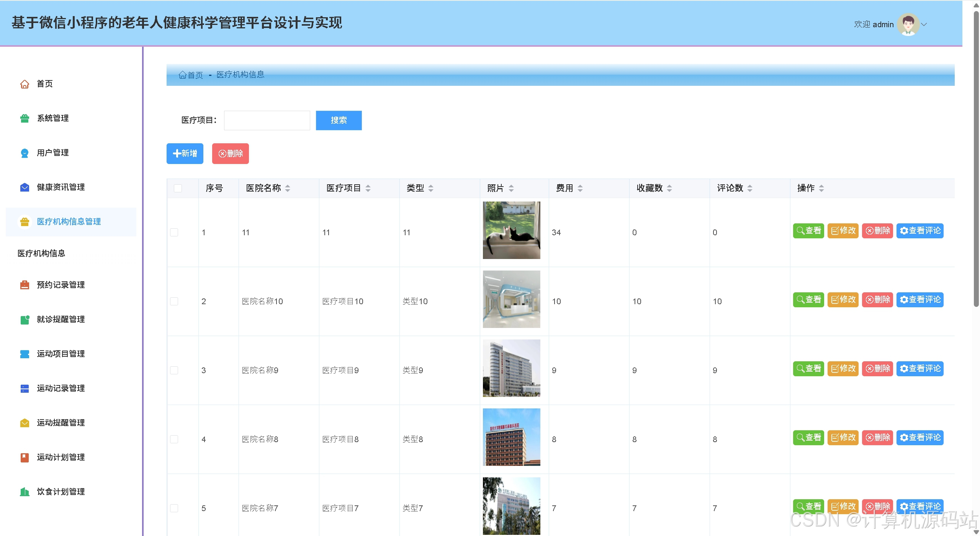This screenshot has height=536, width=980.
Task: Click the 类型9 cell text
Action: coord(413,370)
